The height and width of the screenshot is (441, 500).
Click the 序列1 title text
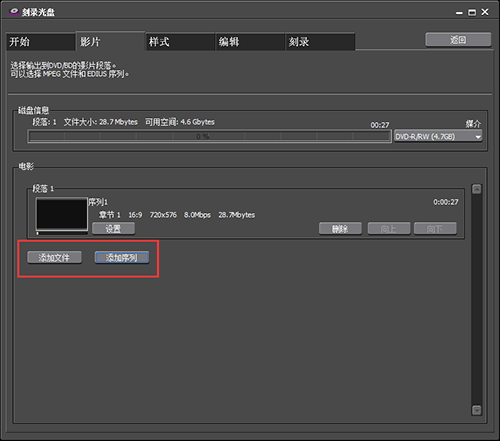click(98, 202)
